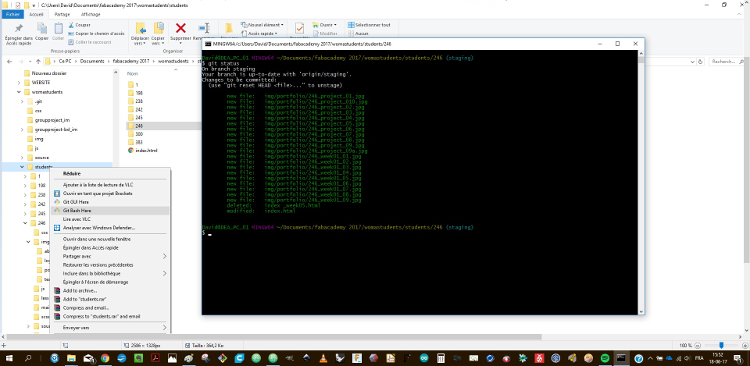Click in the Git Bash terminal prompt

tap(210, 234)
